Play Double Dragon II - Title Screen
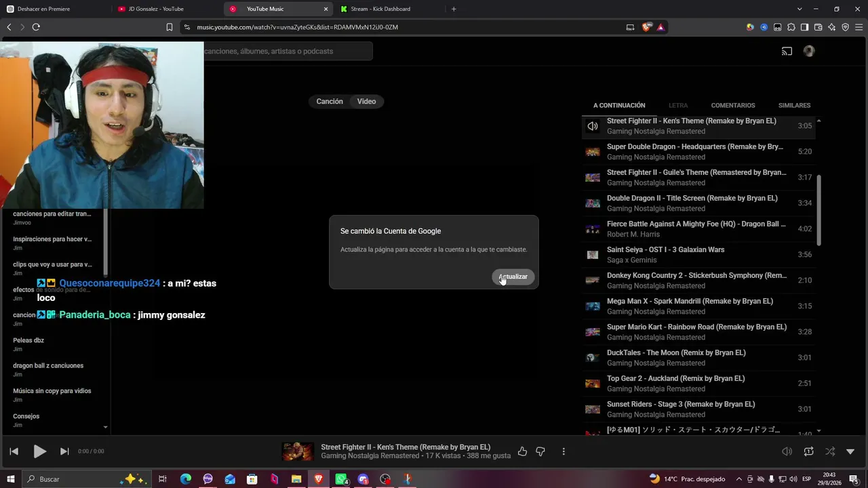This screenshot has width=868, height=488. tap(698, 203)
